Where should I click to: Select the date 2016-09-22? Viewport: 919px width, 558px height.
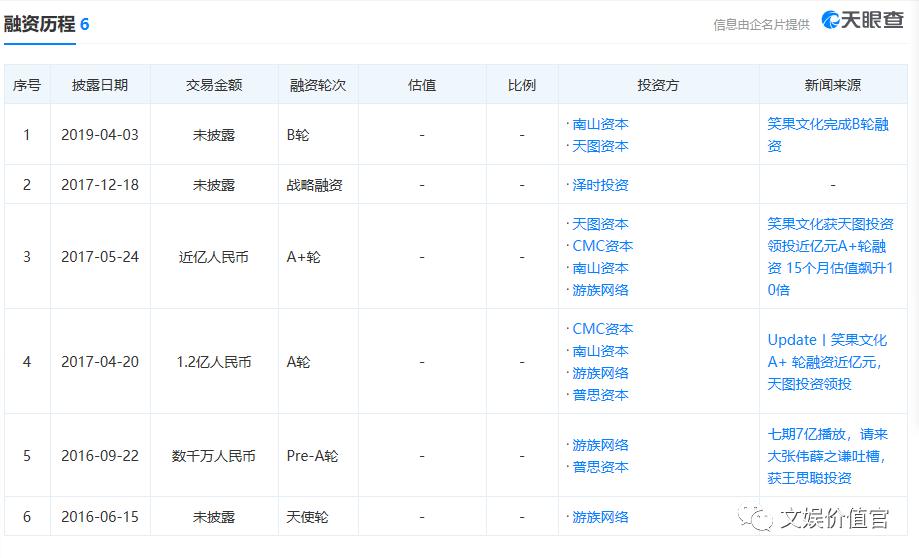pyautogui.click(x=100, y=456)
